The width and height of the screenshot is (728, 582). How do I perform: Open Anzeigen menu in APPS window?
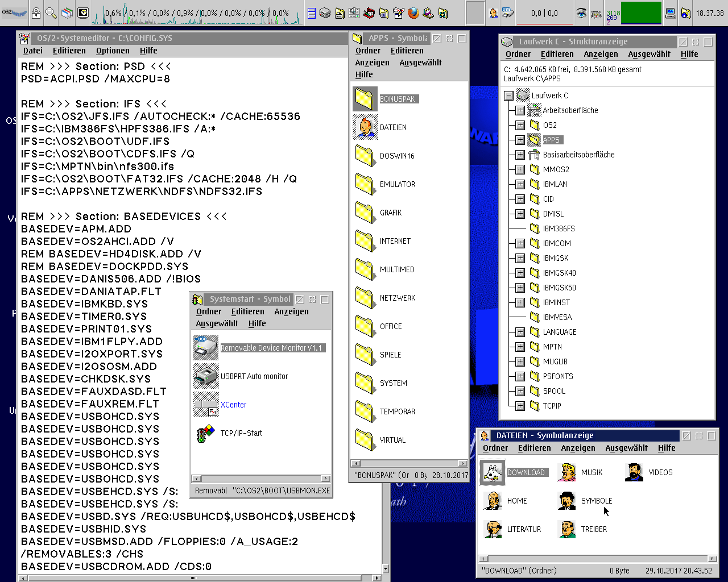click(373, 63)
